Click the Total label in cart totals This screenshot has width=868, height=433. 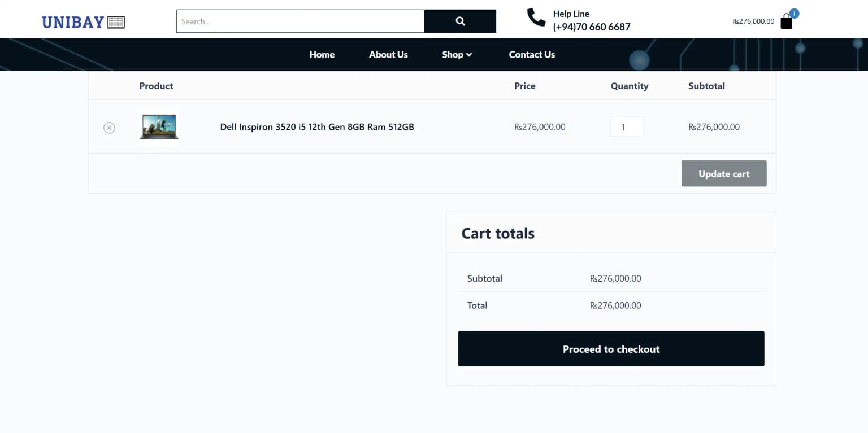pyautogui.click(x=477, y=305)
